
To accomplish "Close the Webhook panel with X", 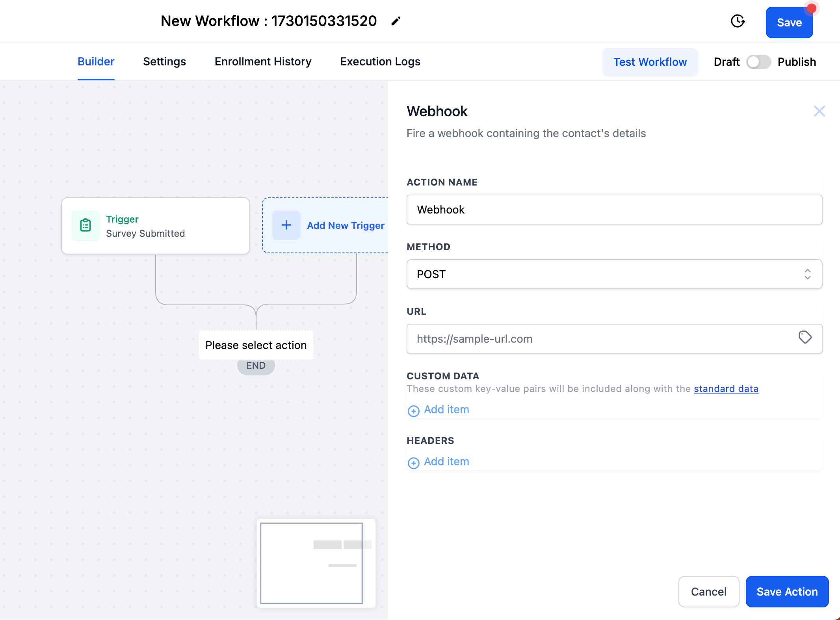I will click(819, 111).
